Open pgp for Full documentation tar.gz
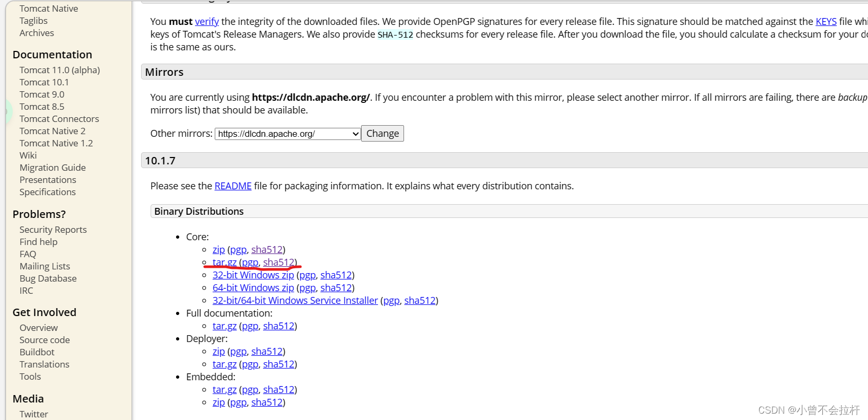The width and height of the screenshot is (868, 420). [x=250, y=326]
